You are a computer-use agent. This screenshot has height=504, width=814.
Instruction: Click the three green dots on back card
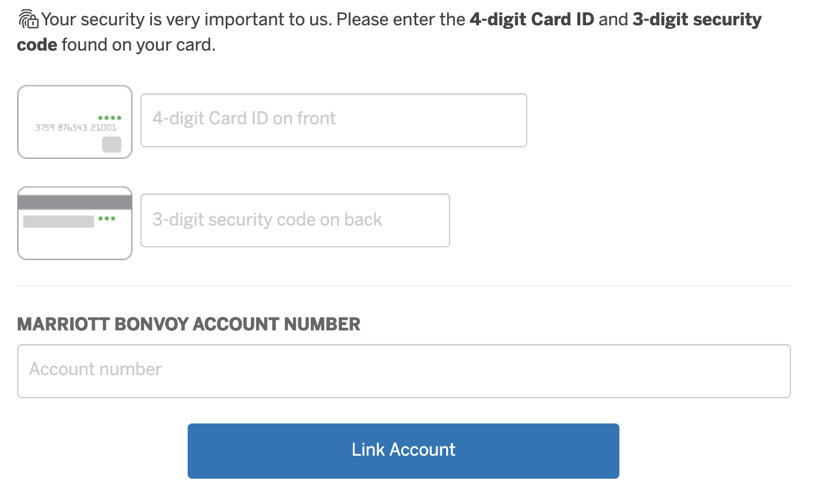(x=106, y=219)
